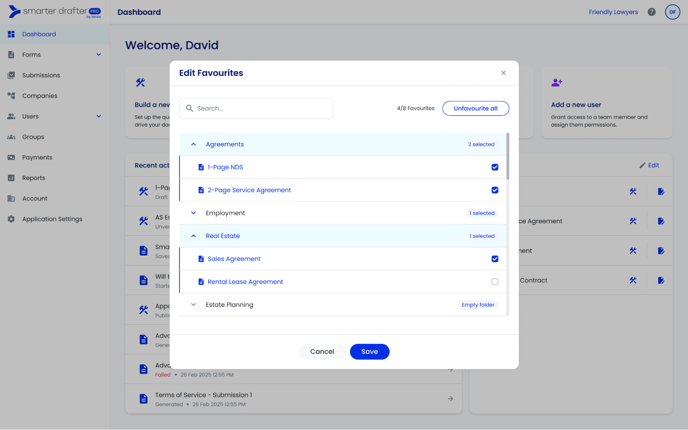Click the build icon in Contract row
This screenshot has height=430, width=688.
tap(633, 280)
